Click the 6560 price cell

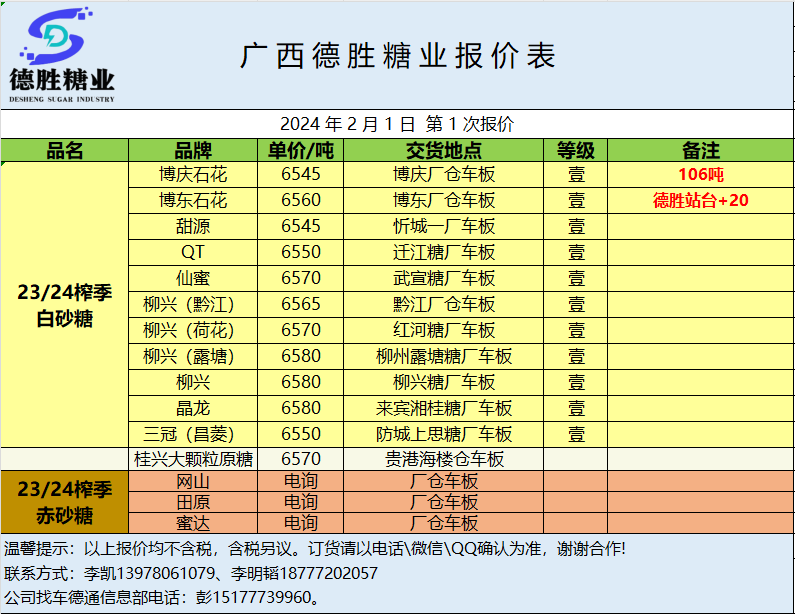pyautogui.click(x=301, y=200)
